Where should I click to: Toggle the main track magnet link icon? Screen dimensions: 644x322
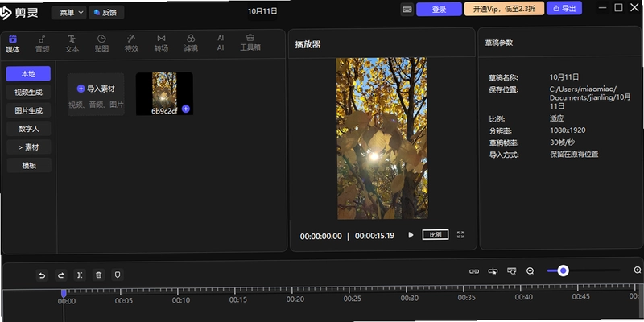tap(474, 271)
